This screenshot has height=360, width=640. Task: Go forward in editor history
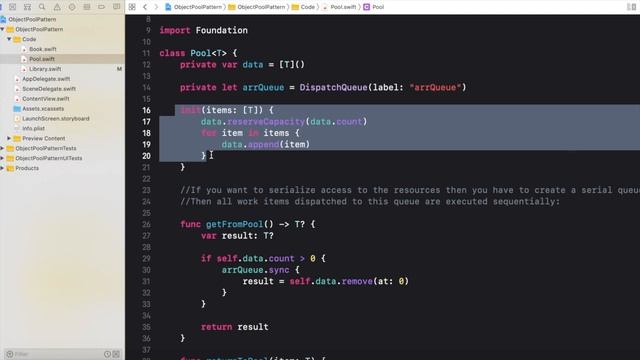[156, 7]
